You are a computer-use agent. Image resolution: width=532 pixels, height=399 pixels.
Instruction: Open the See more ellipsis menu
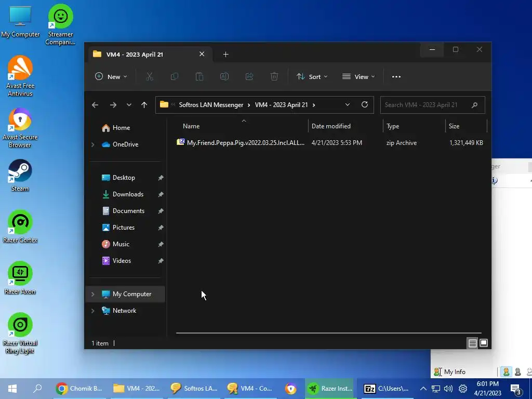[x=396, y=77]
